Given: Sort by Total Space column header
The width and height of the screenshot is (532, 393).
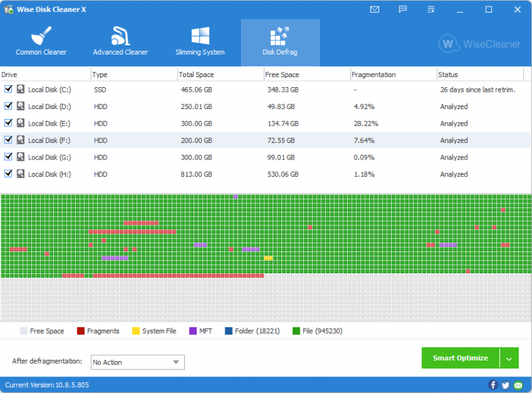Looking at the screenshot, I should [221, 74].
